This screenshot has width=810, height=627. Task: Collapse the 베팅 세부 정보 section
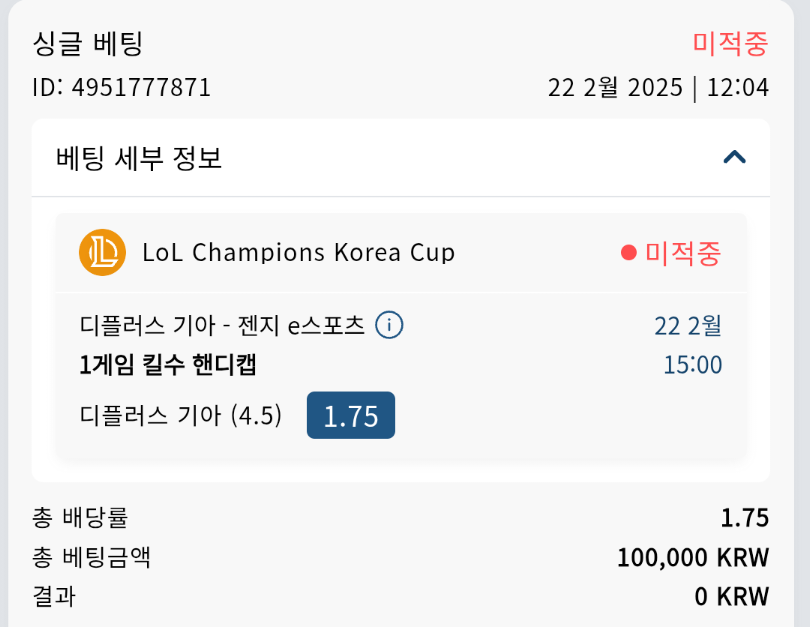(x=734, y=157)
